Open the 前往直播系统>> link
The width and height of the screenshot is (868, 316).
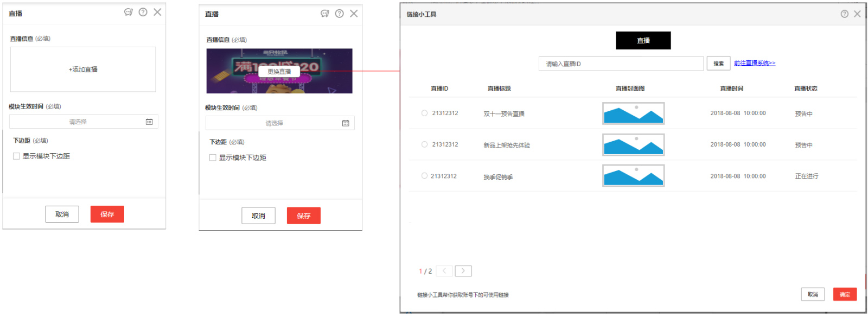click(755, 63)
